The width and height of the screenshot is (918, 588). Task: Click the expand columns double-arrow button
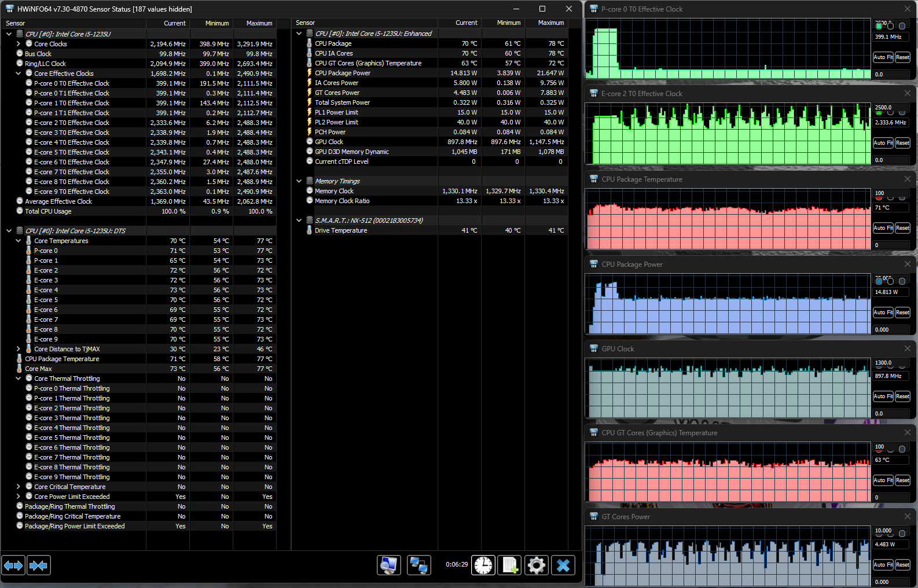(13, 565)
